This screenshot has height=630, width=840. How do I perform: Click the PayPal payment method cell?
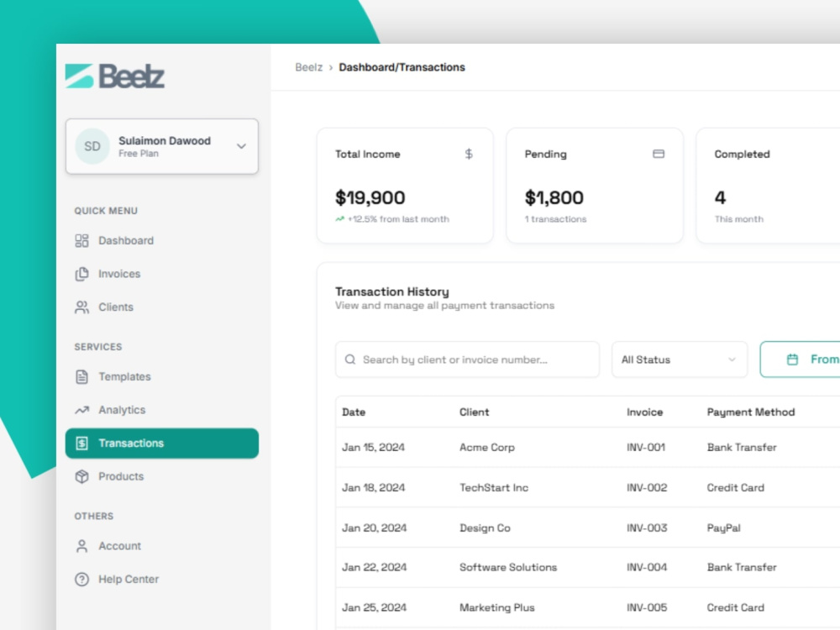pos(723,528)
